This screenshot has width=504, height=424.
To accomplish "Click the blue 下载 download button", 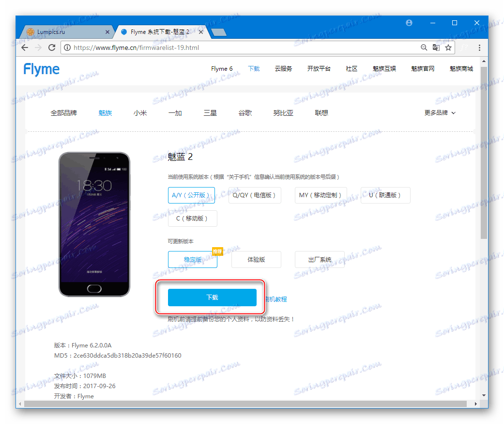I will (x=212, y=297).
